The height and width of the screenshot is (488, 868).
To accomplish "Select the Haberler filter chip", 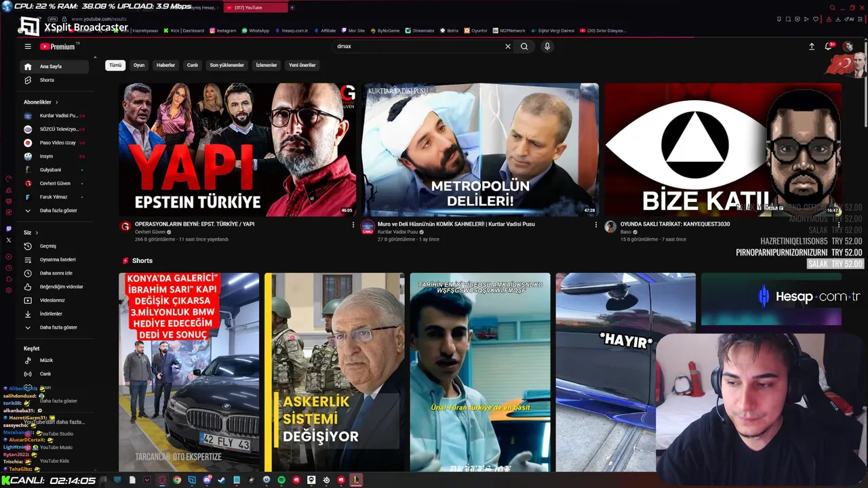I will point(165,65).
